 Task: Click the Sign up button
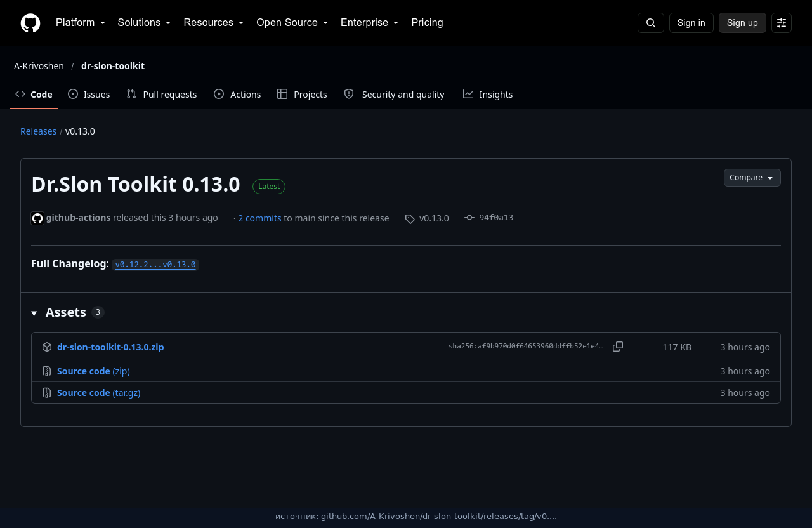click(742, 23)
